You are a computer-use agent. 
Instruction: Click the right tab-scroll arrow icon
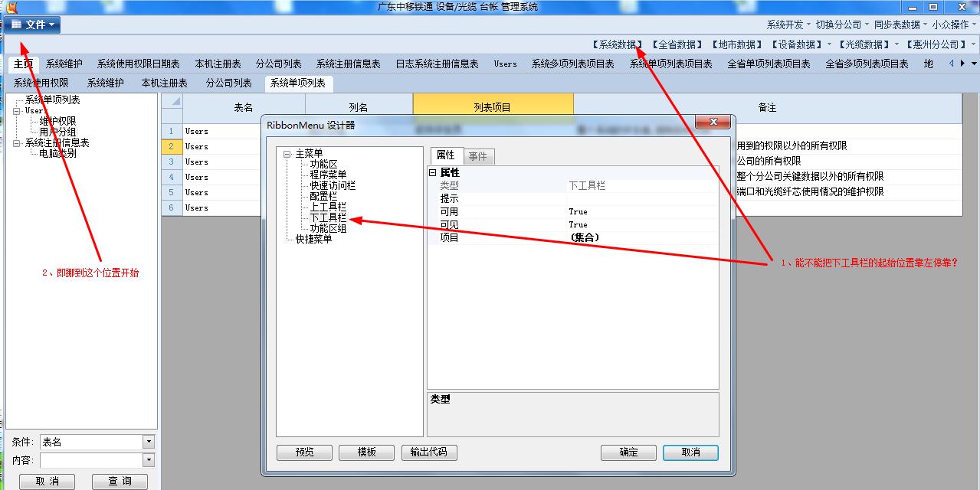pos(962,64)
